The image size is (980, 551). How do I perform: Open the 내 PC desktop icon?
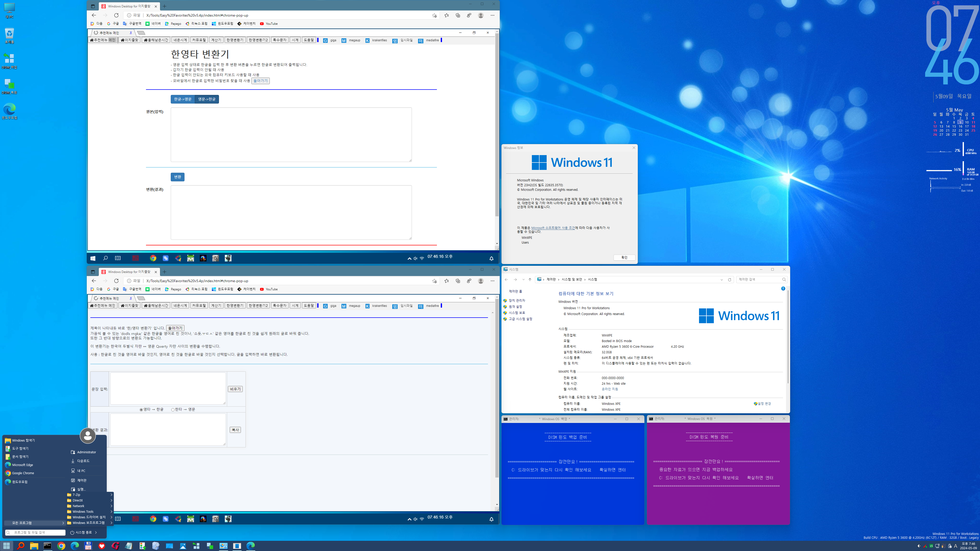(x=9, y=11)
